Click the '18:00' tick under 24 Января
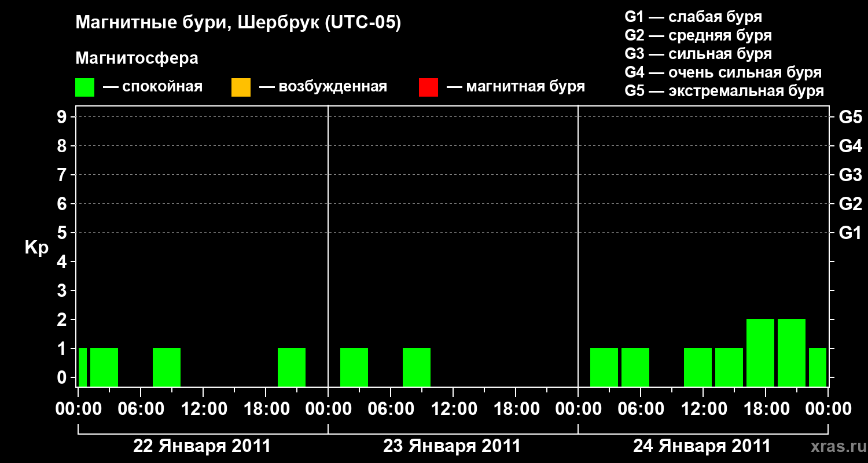 [x=766, y=409]
